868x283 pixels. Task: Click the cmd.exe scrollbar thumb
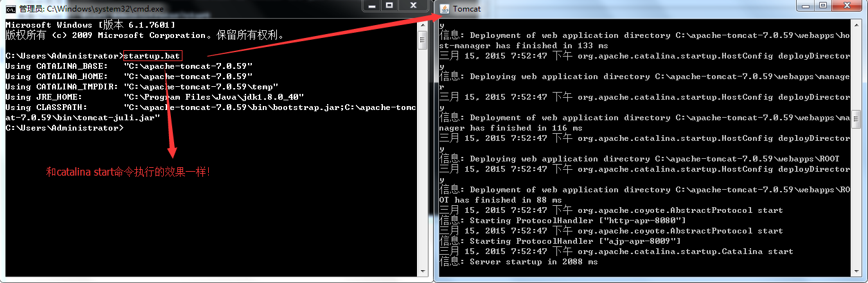pos(423,41)
